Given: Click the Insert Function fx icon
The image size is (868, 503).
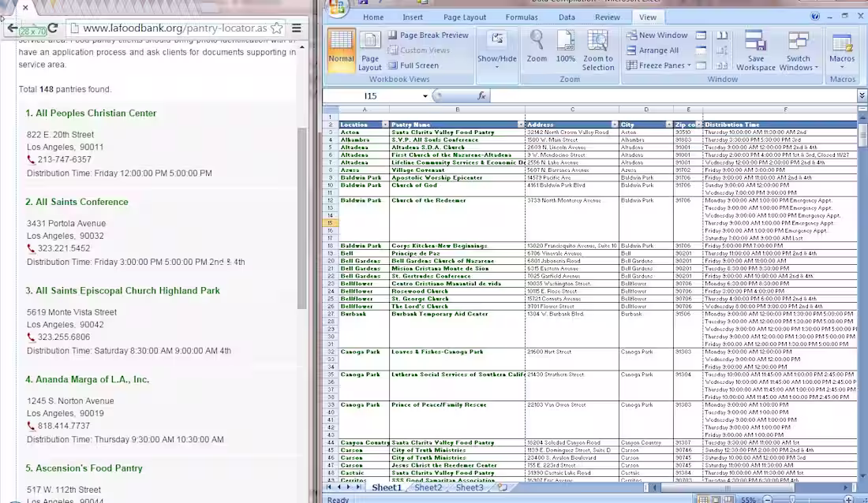Looking at the screenshot, I should point(481,95).
